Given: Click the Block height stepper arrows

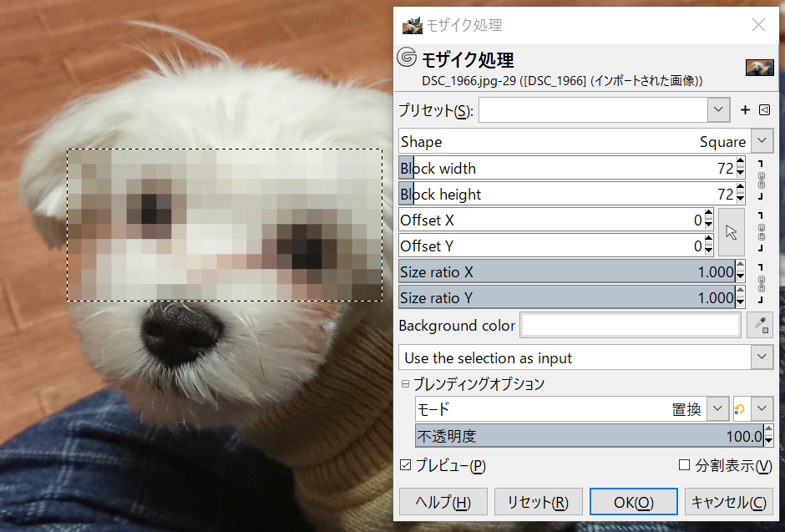Looking at the screenshot, I should (741, 195).
